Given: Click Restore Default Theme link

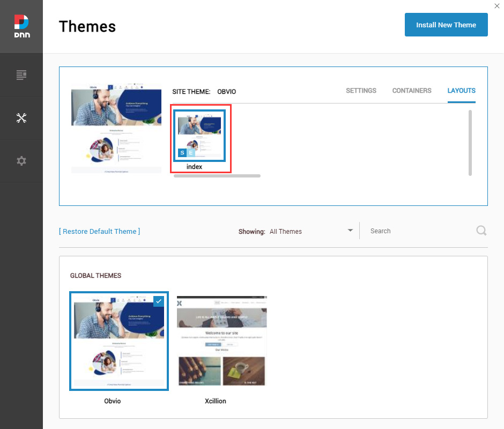Looking at the screenshot, I should click(100, 231).
